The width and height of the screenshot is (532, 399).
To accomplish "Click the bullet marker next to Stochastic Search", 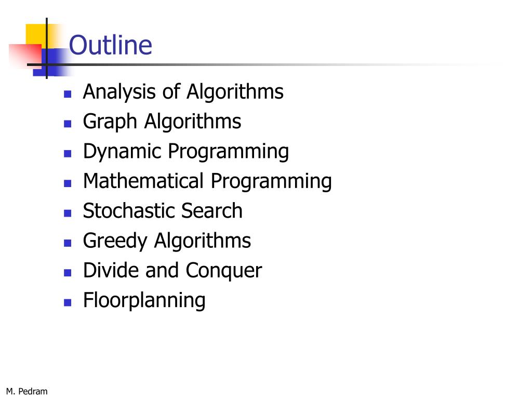I will 68,213.
